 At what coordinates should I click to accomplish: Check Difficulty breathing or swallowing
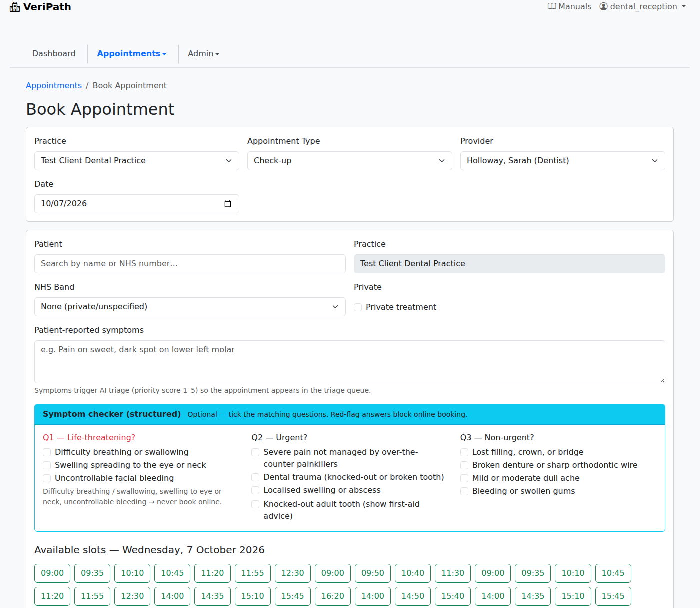(47, 452)
